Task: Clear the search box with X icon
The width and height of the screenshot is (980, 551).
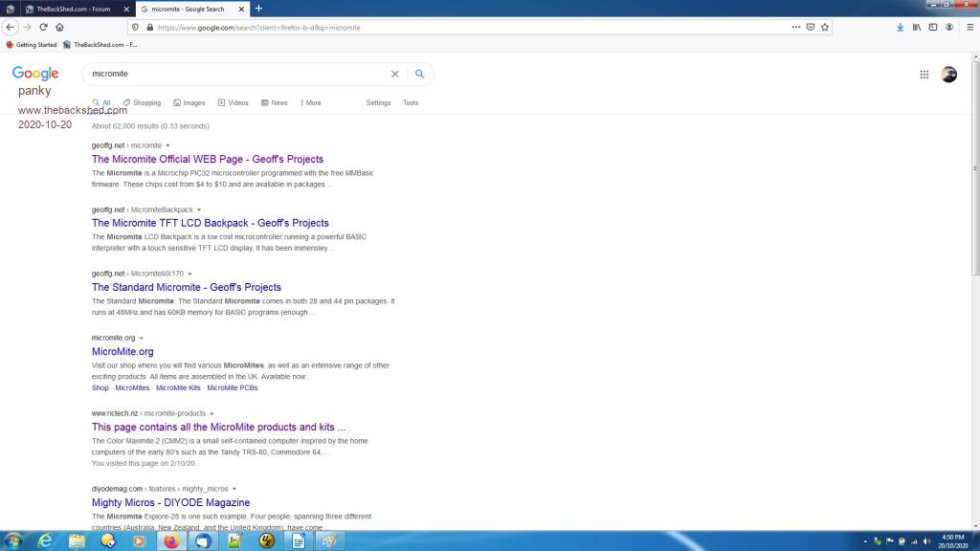Action: pyautogui.click(x=394, y=74)
